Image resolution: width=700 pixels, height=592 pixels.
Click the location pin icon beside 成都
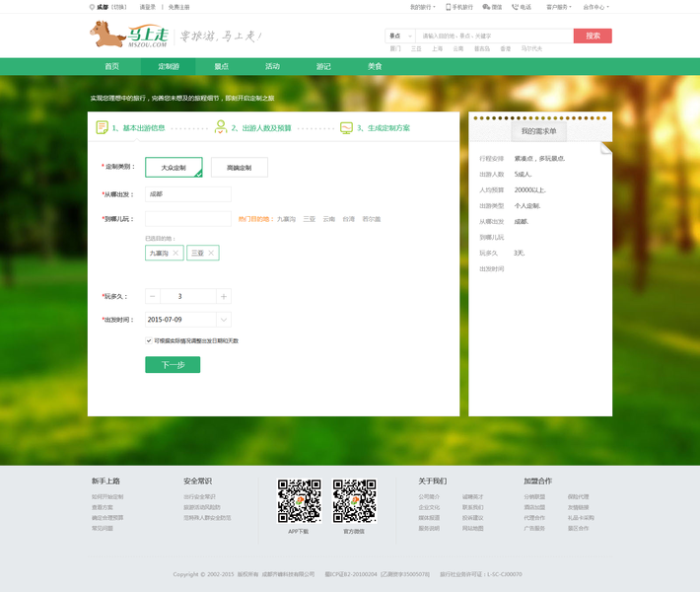[x=92, y=7]
